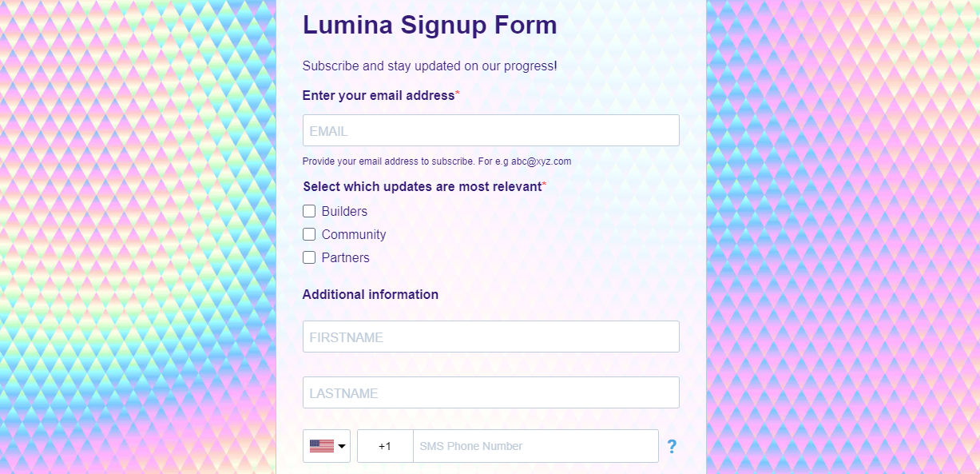Click the email helper text below the field

pos(437,161)
